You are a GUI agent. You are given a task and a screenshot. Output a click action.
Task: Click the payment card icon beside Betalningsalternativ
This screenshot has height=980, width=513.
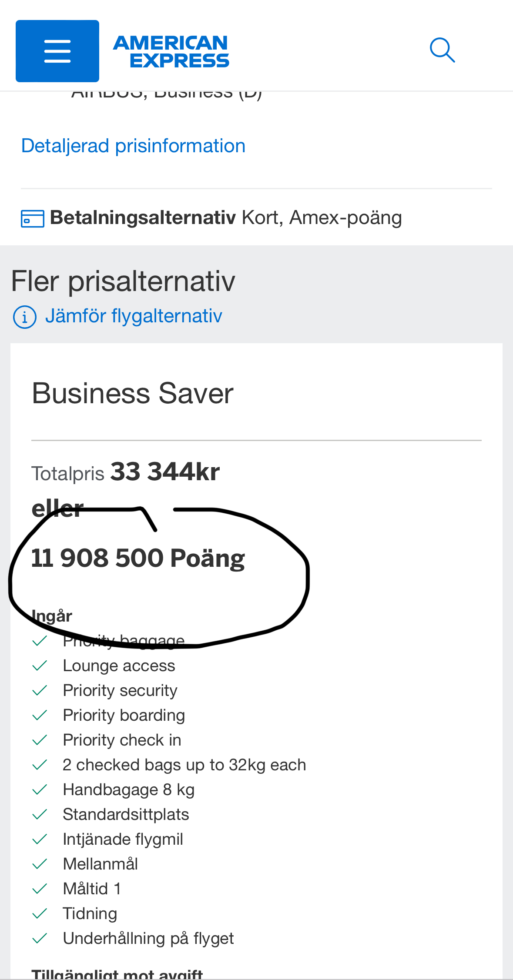32,219
